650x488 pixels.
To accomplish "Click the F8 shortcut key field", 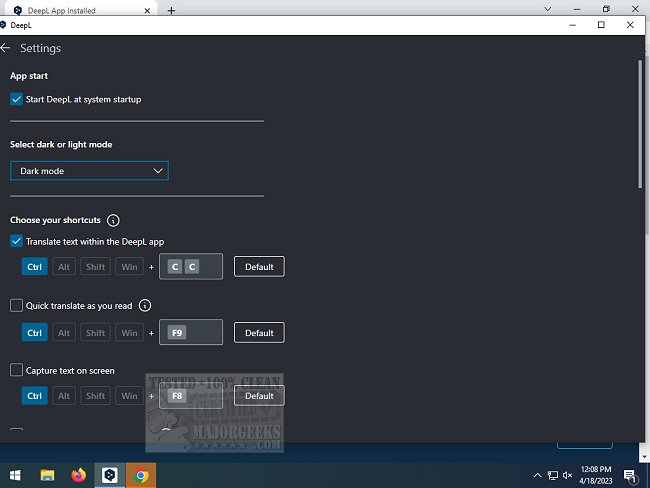I will (x=191, y=396).
